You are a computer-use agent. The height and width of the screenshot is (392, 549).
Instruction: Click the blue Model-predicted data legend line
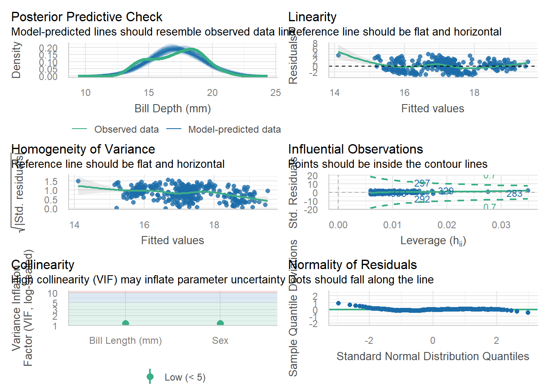point(174,129)
